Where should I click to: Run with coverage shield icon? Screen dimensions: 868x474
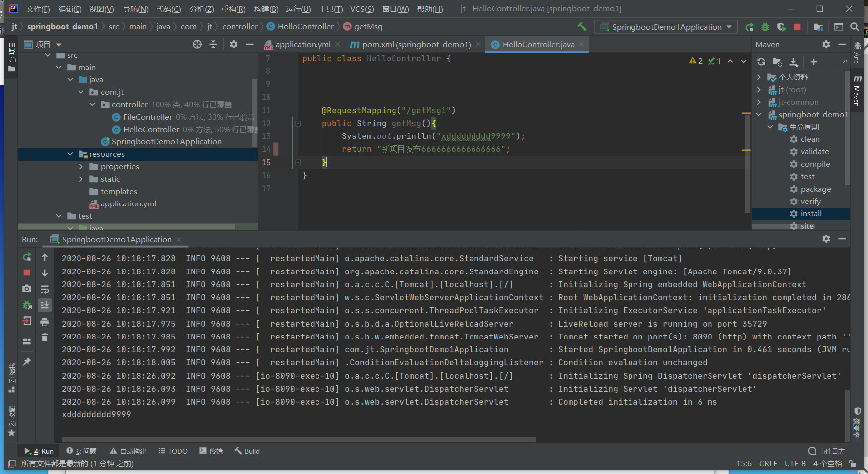pos(781,27)
